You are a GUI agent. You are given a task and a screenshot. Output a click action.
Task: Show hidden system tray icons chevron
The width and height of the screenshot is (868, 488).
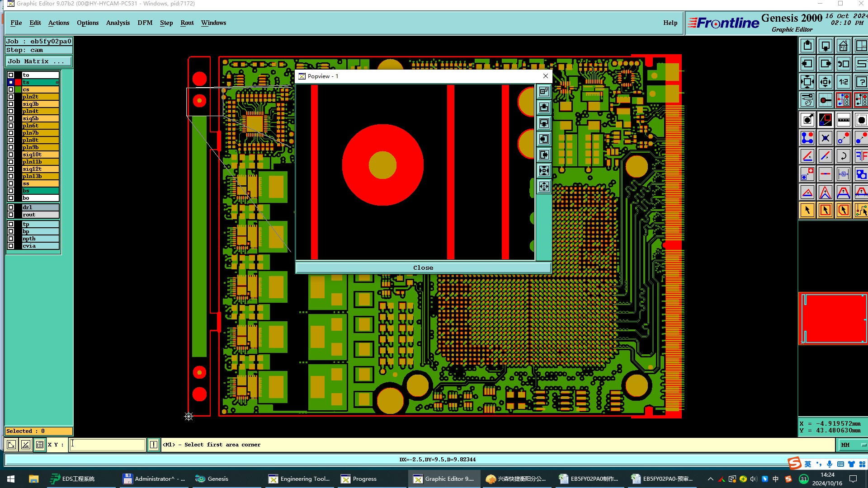pyautogui.click(x=710, y=479)
